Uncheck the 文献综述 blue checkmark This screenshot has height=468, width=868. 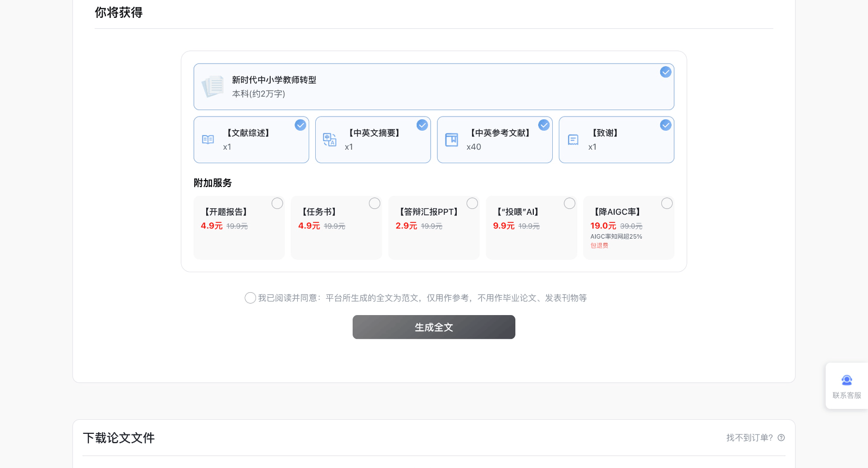click(301, 125)
